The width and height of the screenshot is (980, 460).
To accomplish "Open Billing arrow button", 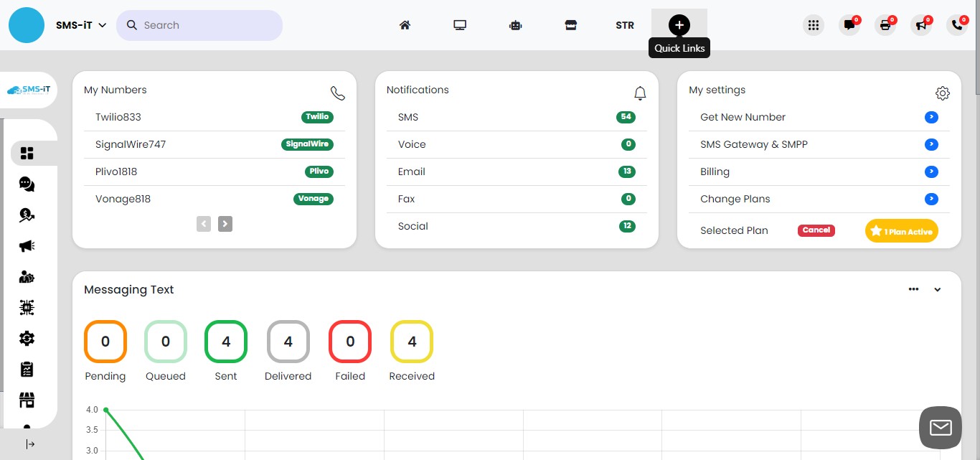I will 931,172.
